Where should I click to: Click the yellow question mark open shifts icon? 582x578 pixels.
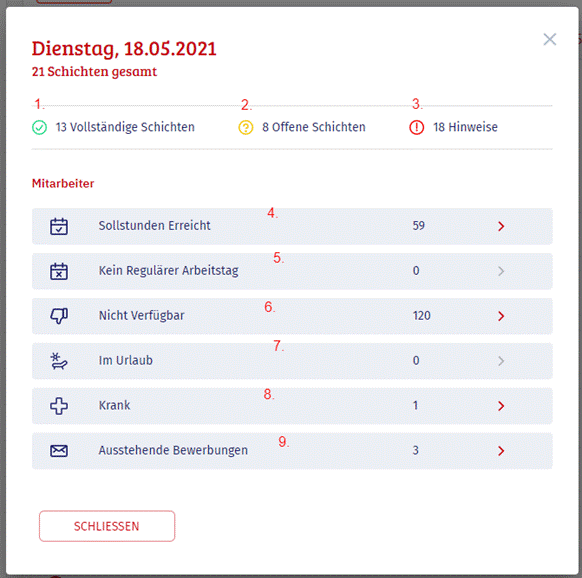coord(246,127)
